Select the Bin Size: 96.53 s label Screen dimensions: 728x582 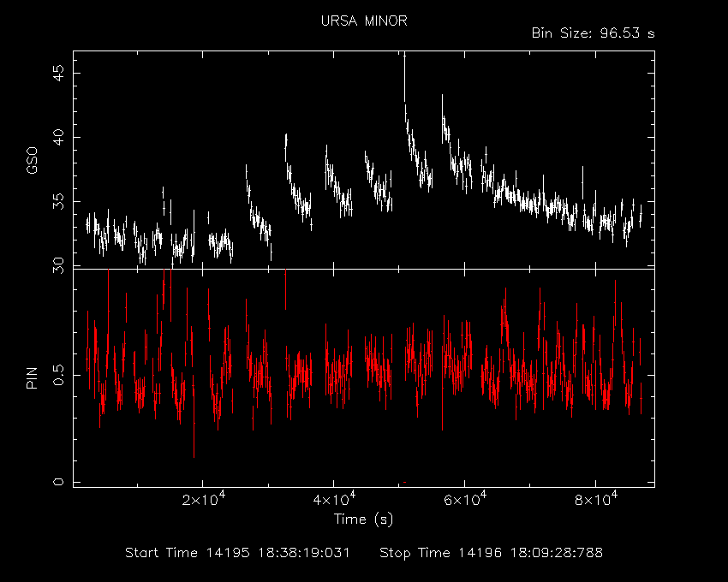point(593,33)
